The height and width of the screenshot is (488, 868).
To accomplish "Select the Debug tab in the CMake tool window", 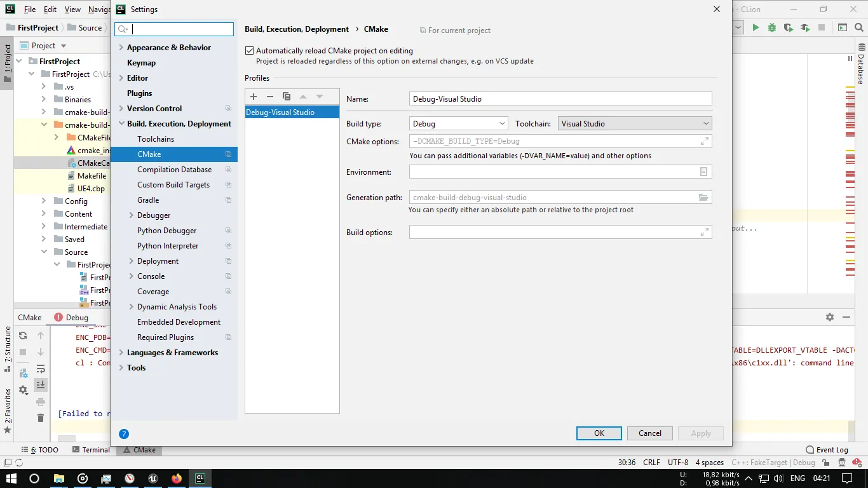I will click(71, 318).
